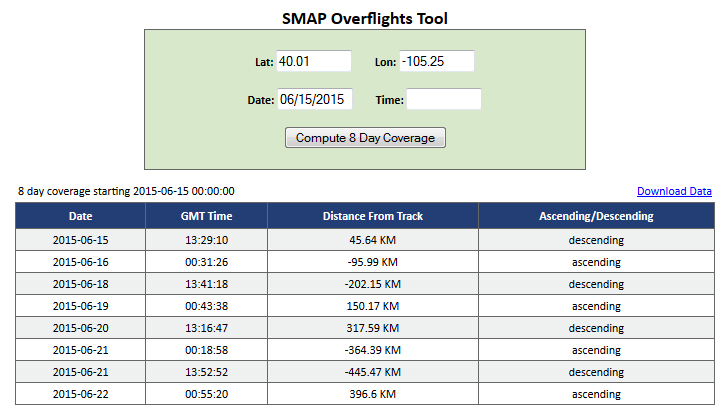Click the empty Time input field
This screenshot has width=727, height=415.
click(x=444, y=99)
